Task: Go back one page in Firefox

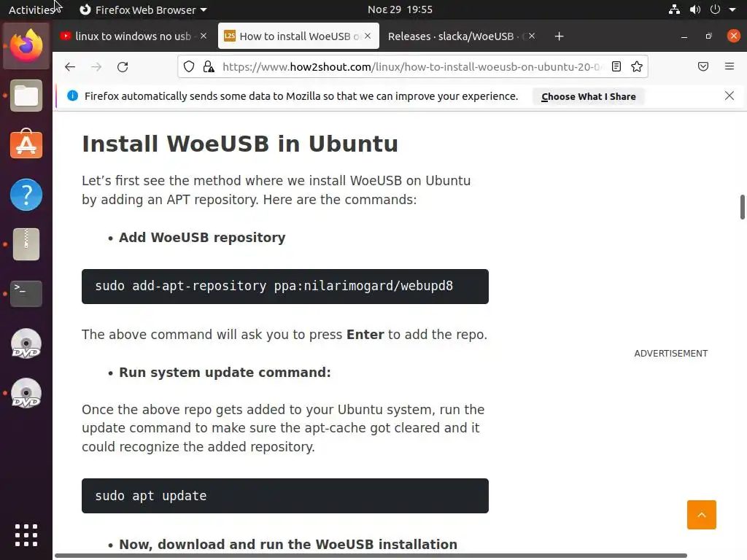Action: pos(70,66)
